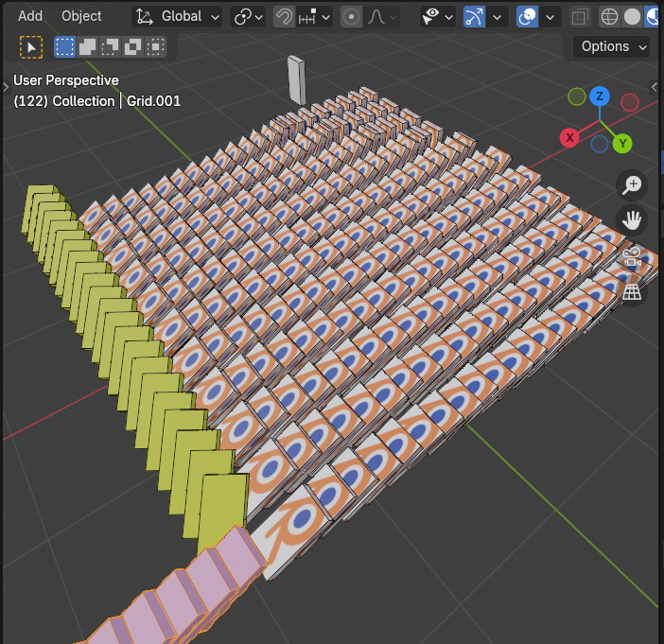The image size is (664, 644).
Task: Choose Subtract from selection mode
Action: 110,46
